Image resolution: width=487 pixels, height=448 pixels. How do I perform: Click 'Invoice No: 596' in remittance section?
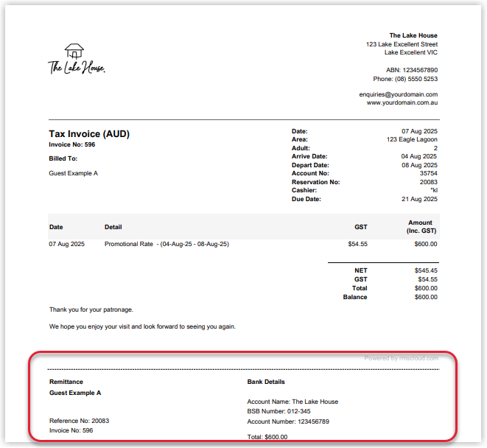71,430
